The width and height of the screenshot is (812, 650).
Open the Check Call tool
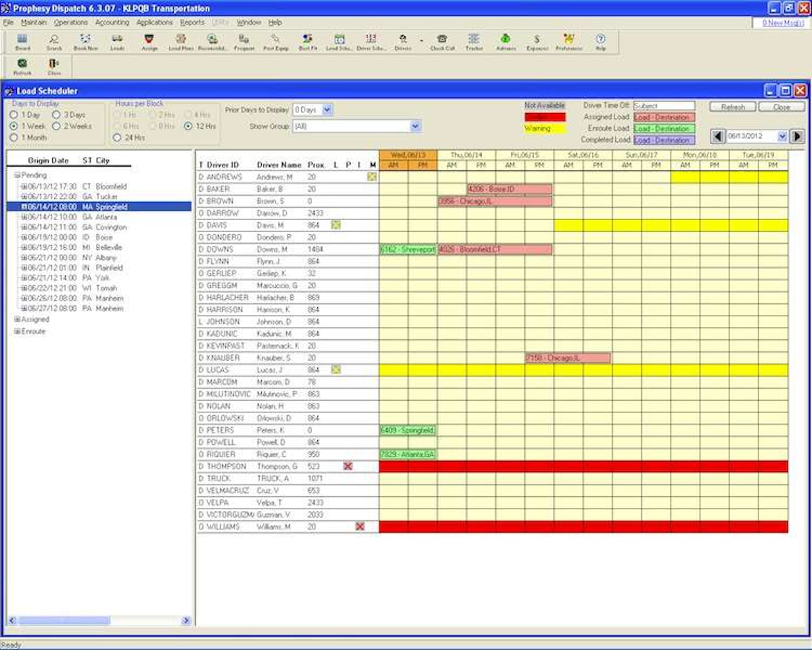pos(442,41)
